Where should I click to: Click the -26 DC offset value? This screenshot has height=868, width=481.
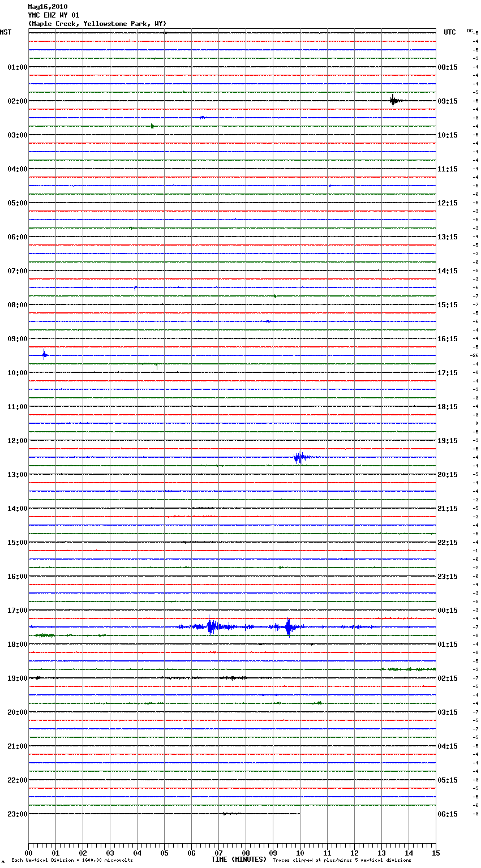tap(474, 355)
